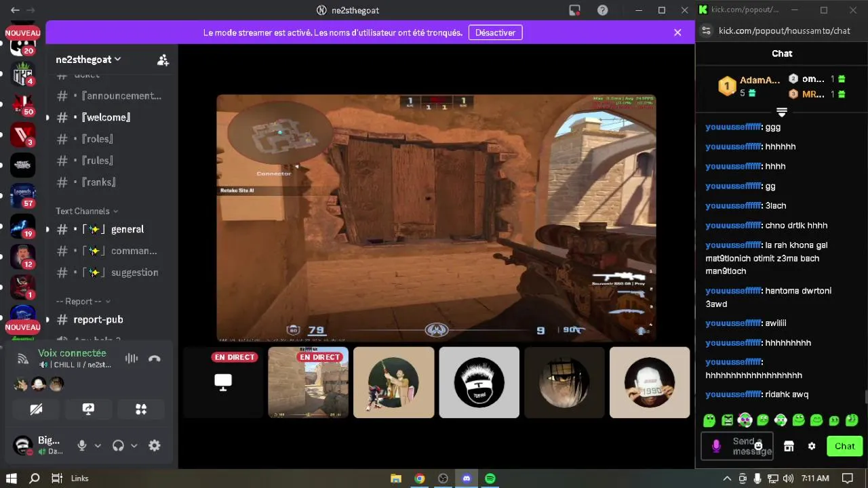
Task: Click top gifter AdamA... entry
Action: click(749, 86)
